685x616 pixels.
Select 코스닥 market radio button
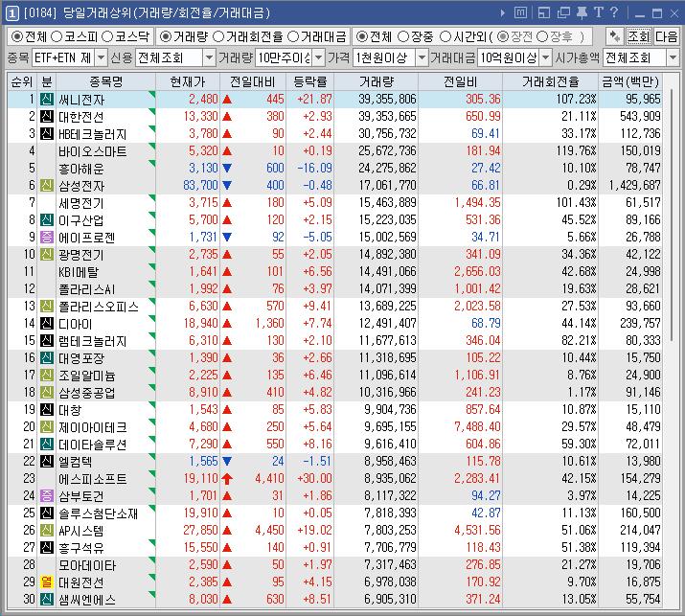click(107, 36)
